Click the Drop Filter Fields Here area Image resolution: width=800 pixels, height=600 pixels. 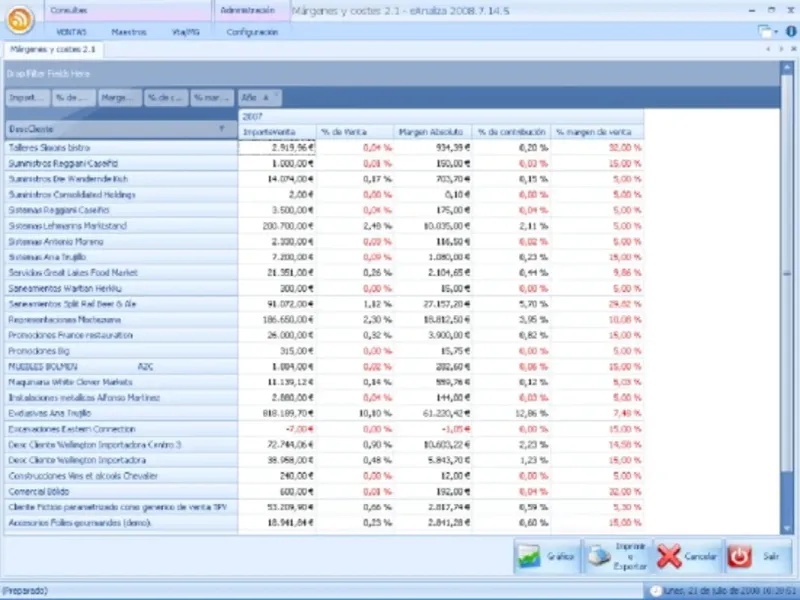click(392, 73)
